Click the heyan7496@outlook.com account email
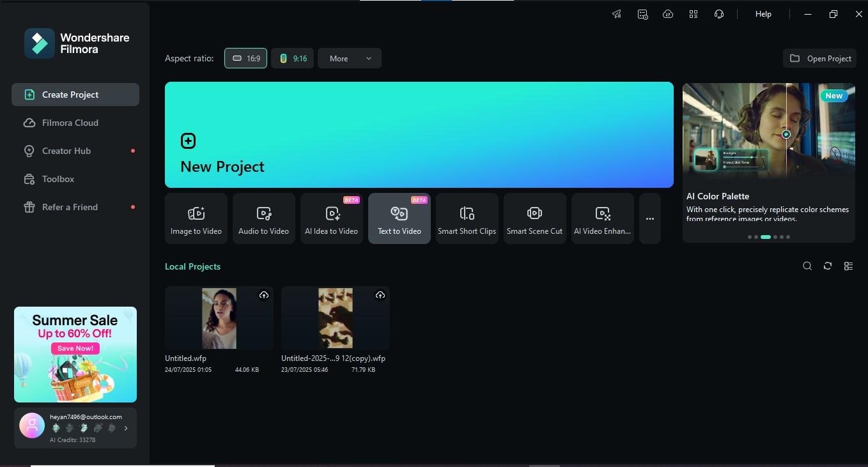The width and height of the screenshot is (868, 467). click(x=86, y=417)
